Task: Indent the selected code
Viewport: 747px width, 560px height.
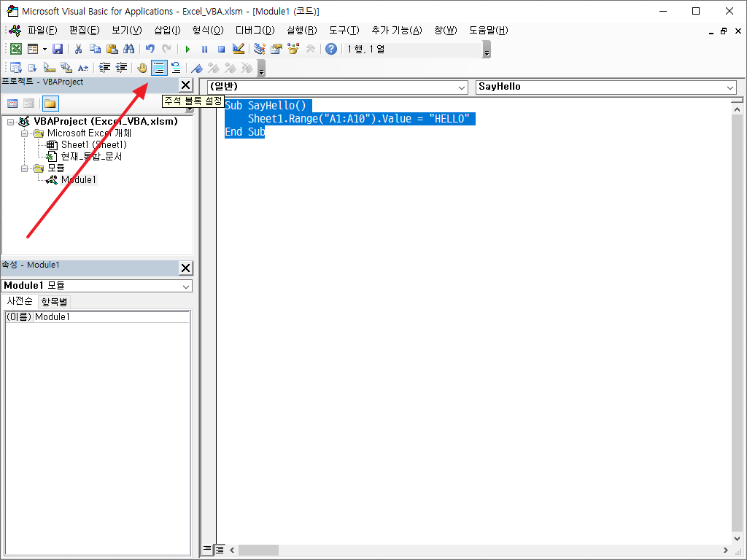Action: [104, 68]
